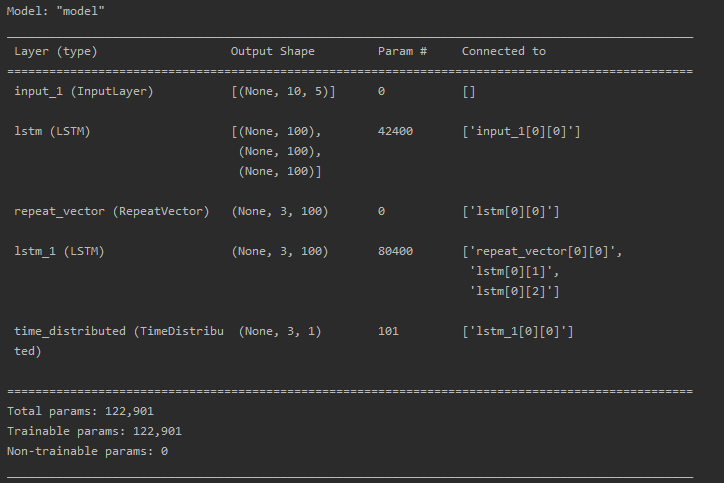Image resolution: width=724 pixels, height=483 pixels.
Task: Click the 'lstm[0][2]' connection entry
Action: click(513, 291)
